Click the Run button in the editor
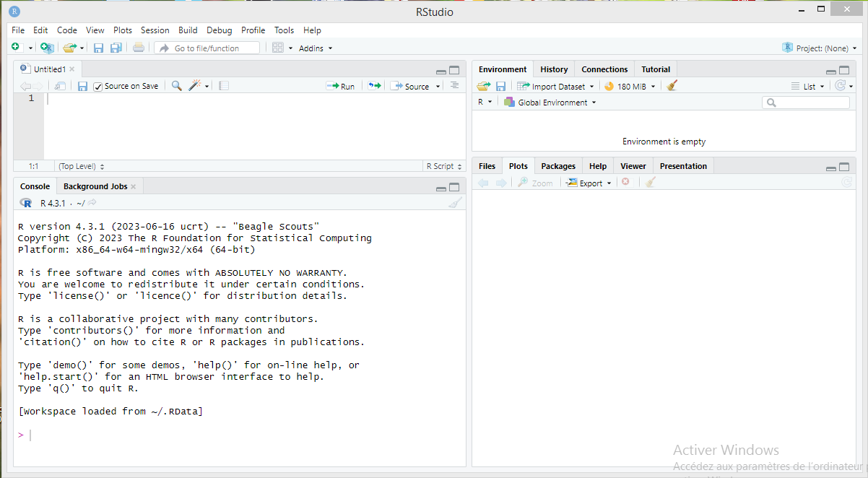 point(340,86)
